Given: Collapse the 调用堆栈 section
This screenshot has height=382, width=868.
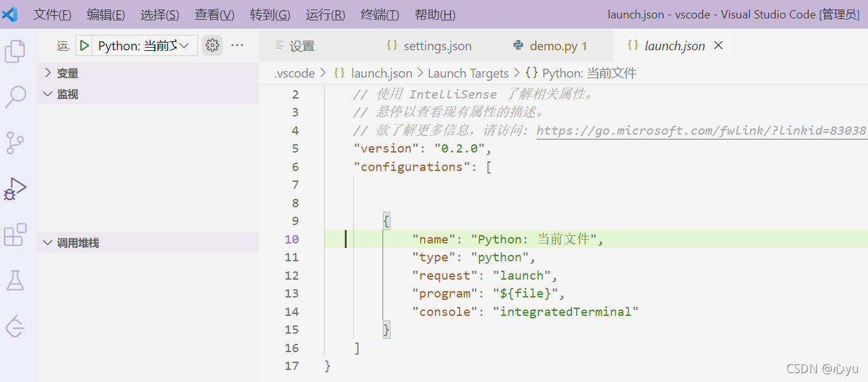Looking at the screenshot, I should click(149, 243).
